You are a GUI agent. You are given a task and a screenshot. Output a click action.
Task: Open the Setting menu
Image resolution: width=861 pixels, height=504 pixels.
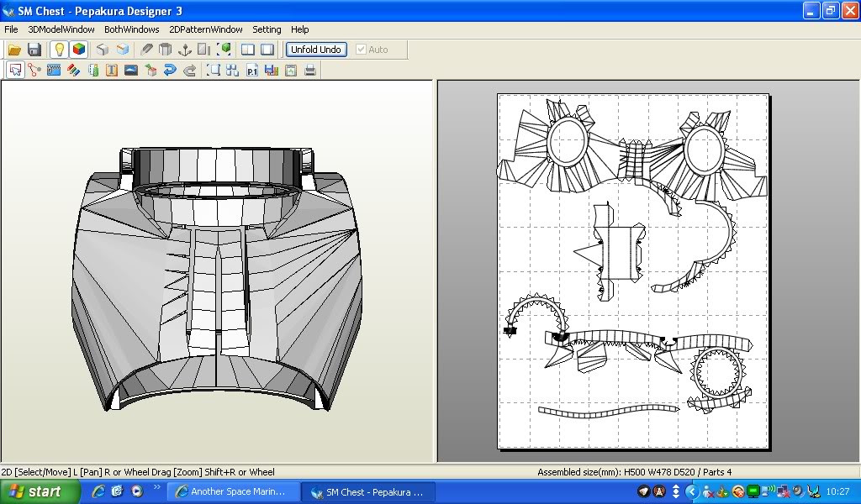(x=267, y=29)
